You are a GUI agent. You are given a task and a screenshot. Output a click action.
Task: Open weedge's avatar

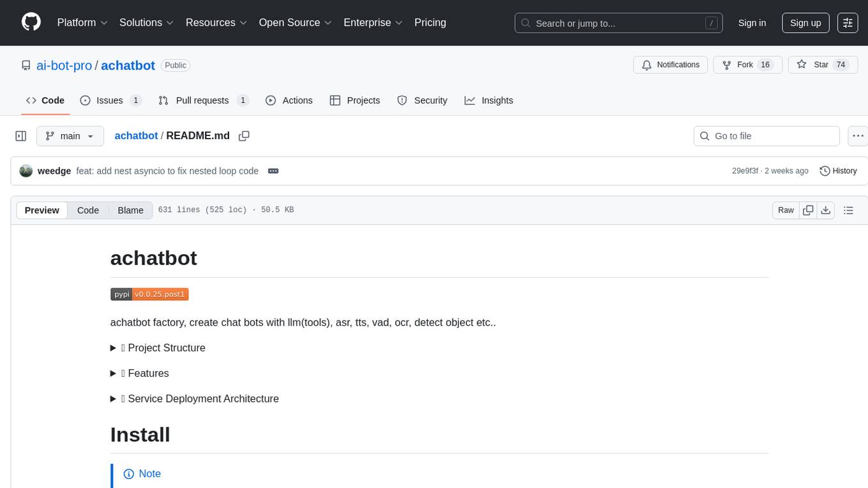coord(26,171)
